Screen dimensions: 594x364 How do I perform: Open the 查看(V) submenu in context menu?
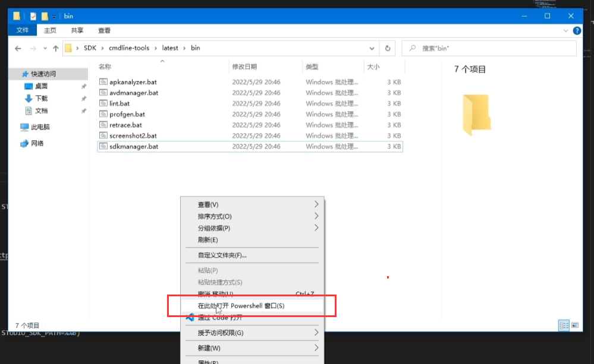point(252,205)
